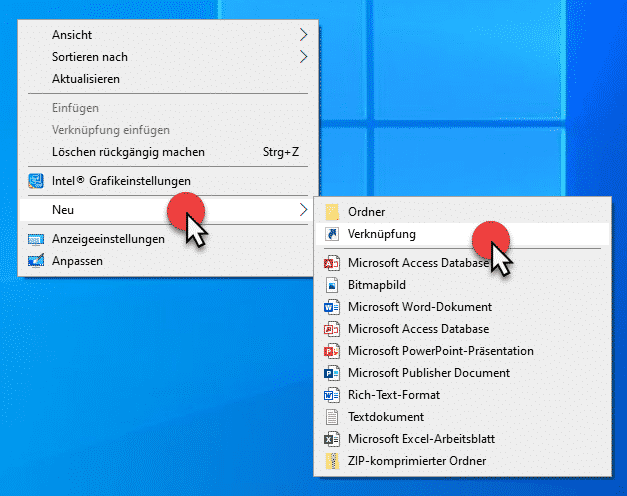This screenshot has height=496, width=627.
Task: Choose Microsoft Access Database icon above Bitmapbild
Action: tap(332, 263)
